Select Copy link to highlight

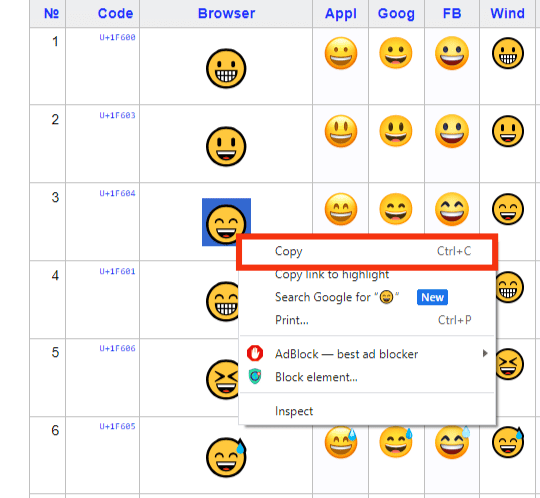point(332,274)
